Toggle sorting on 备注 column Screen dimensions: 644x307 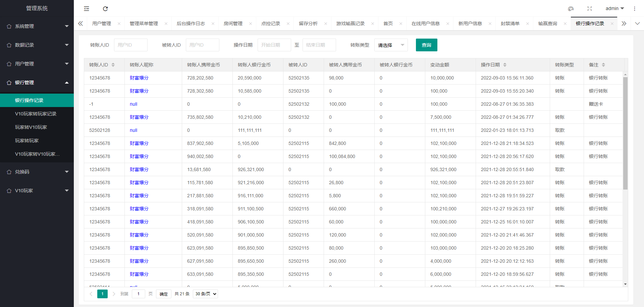pyautogui.click(x=603, y=65)
